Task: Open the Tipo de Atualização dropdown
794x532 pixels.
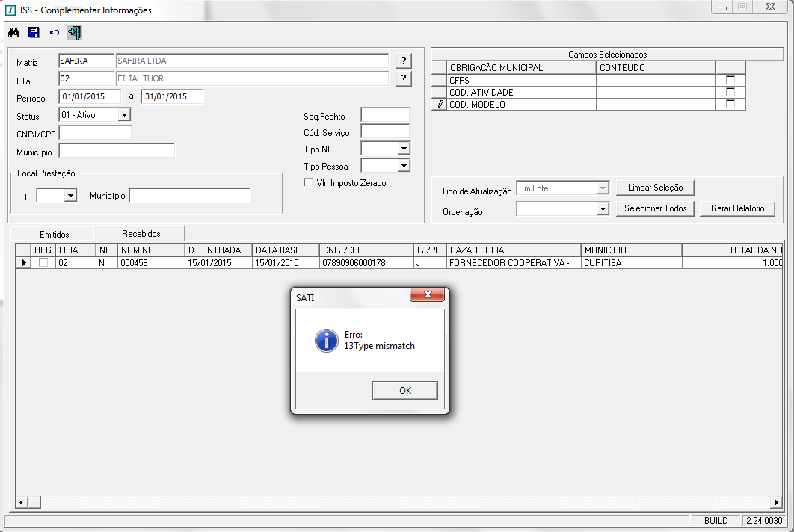Action: [x=602, y=188]
